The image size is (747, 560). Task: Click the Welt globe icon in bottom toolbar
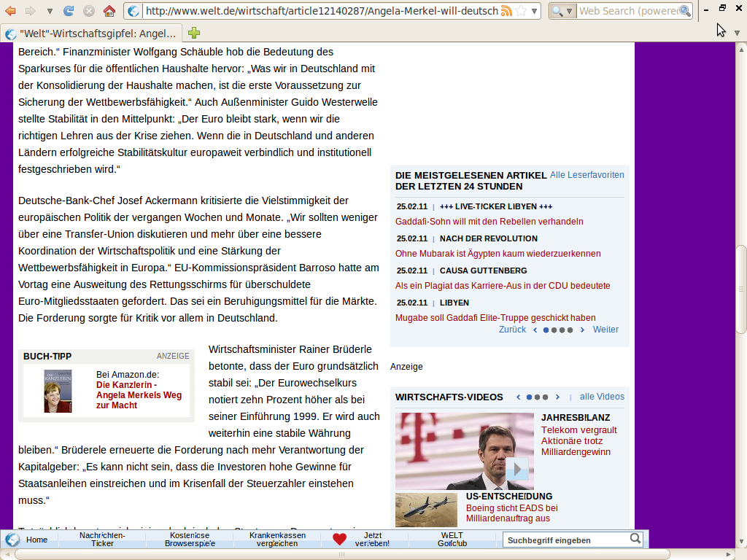[x=12, y=540]
